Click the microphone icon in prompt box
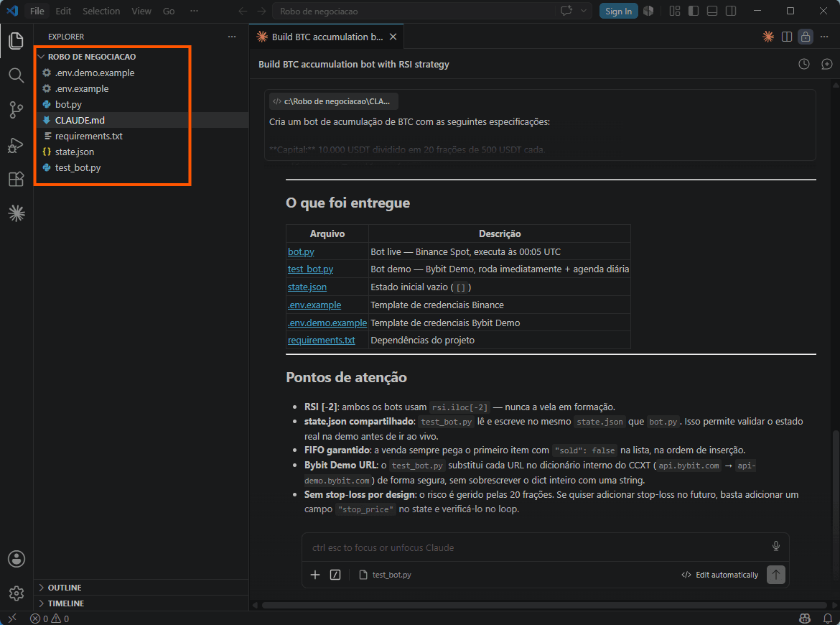The width and height of the screenshot is (840, 625). (775, 546)
